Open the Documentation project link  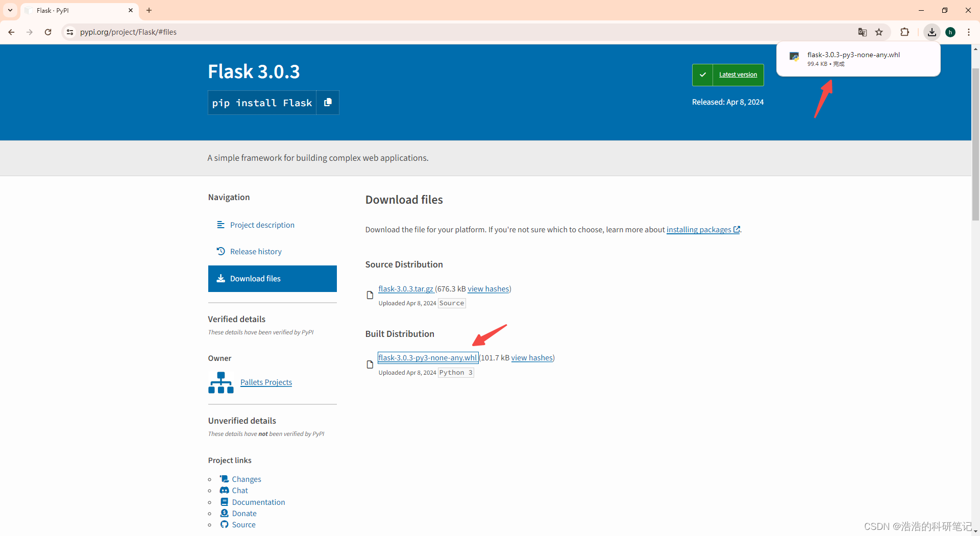coord(258,502)
